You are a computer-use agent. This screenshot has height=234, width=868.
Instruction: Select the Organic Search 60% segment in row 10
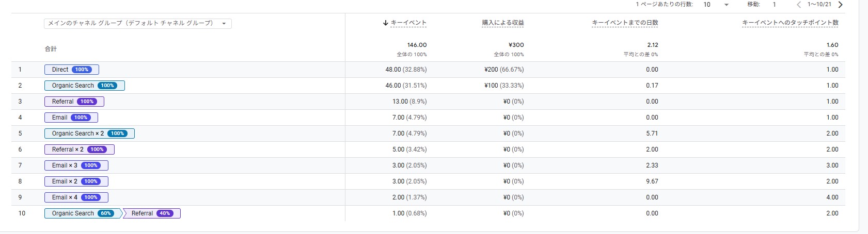(83, 213)
